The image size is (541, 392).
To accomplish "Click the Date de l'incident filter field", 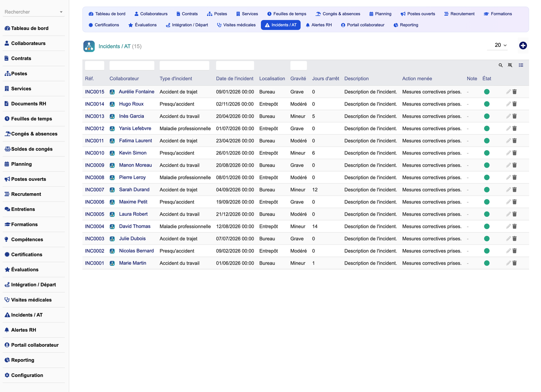I will [235, 66].
